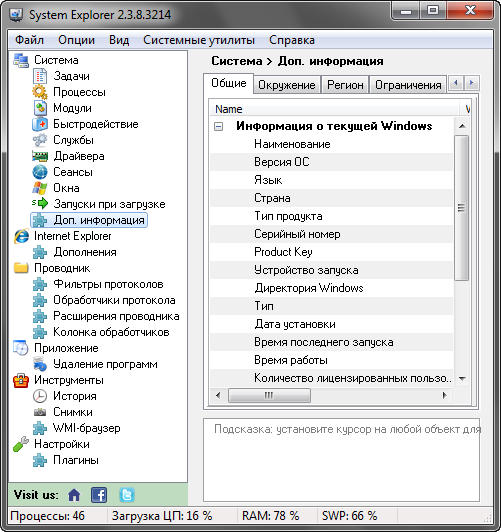Screen dimensions: 501x532
Task: Select the Снимки camera icon
Action: tap(40, 412)
